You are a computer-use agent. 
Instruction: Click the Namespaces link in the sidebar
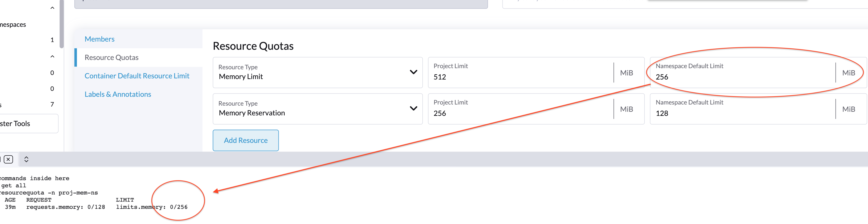point(13,24)
